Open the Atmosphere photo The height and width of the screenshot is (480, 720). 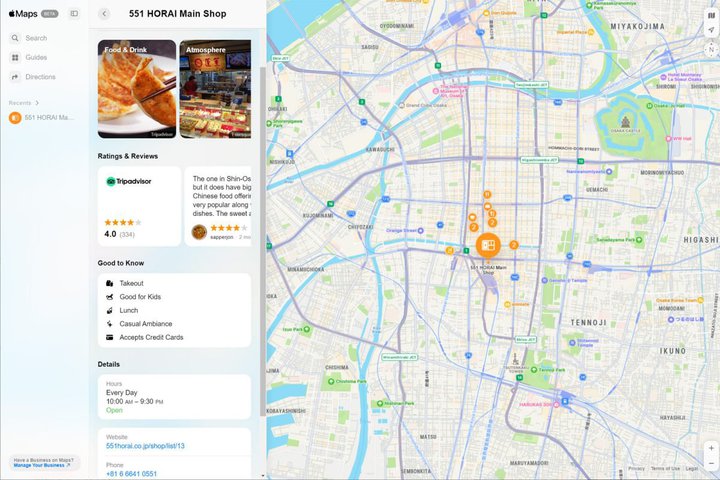pyautogui.click(x=215, y=89)
